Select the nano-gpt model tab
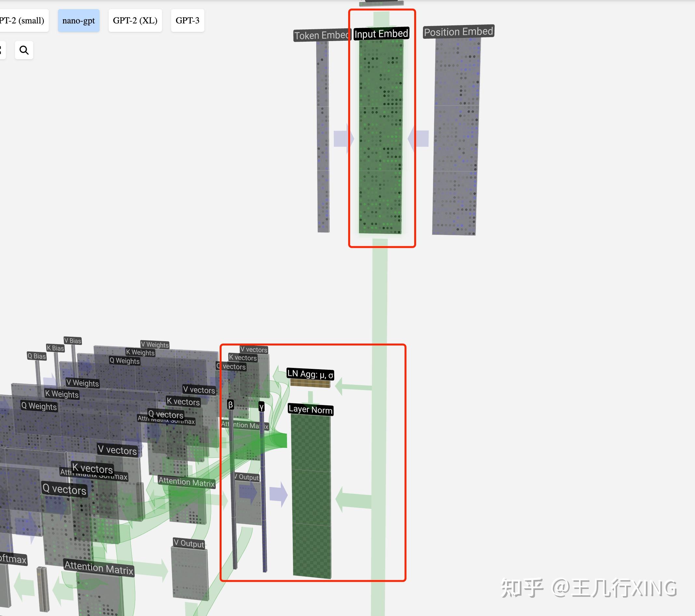 click(x=78, y=21)
